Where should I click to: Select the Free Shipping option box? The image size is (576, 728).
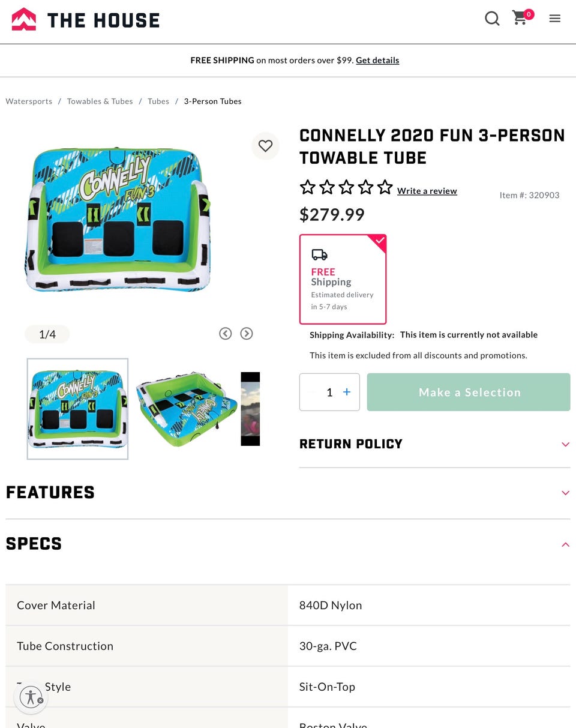(x=343, y=279)
